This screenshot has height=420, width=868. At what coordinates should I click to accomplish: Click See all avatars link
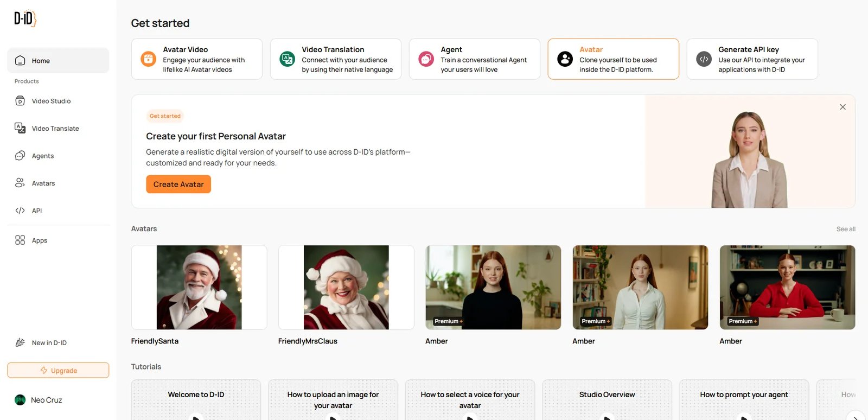846,229
